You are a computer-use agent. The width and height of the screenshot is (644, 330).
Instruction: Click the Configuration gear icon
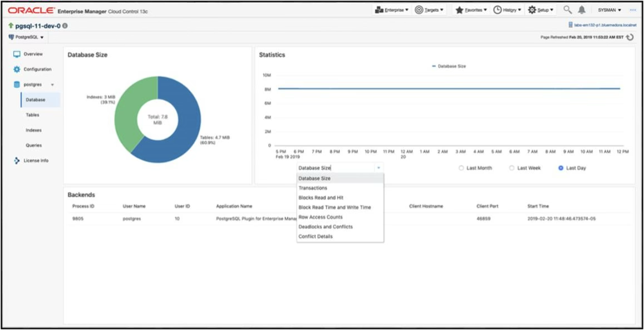click(17, 69)
